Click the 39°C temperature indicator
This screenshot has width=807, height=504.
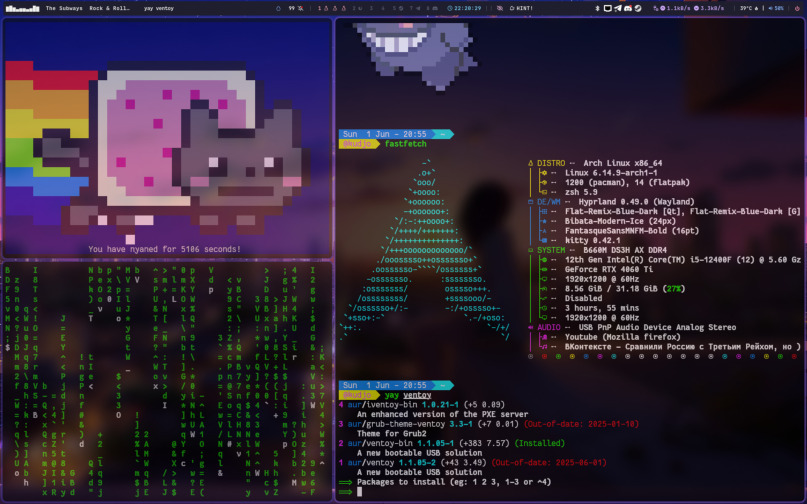(x=748, y=8)
